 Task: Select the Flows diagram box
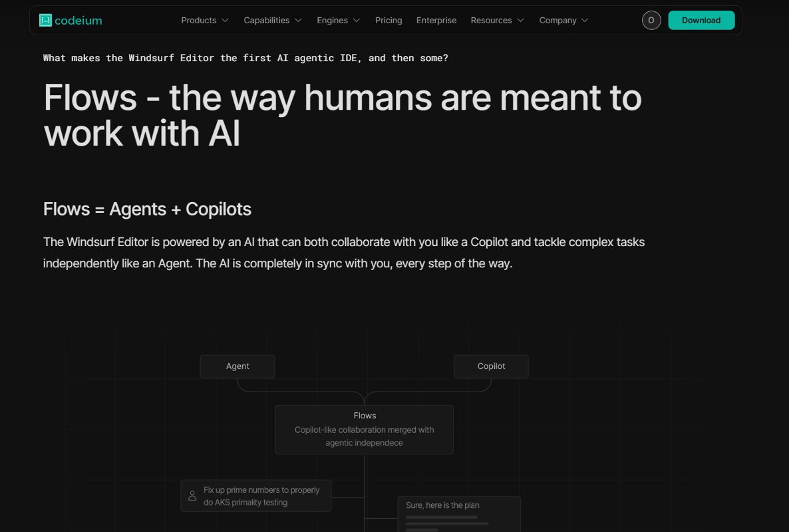[365, 430]
